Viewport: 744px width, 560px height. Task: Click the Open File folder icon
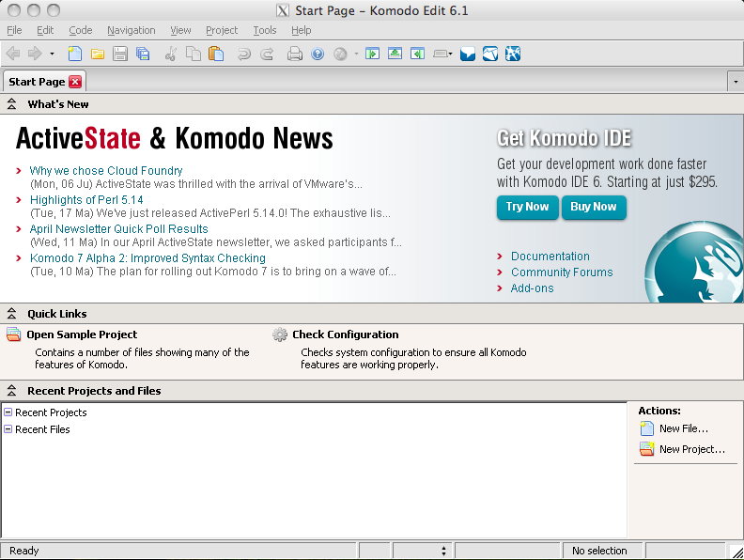coord(98,54)
